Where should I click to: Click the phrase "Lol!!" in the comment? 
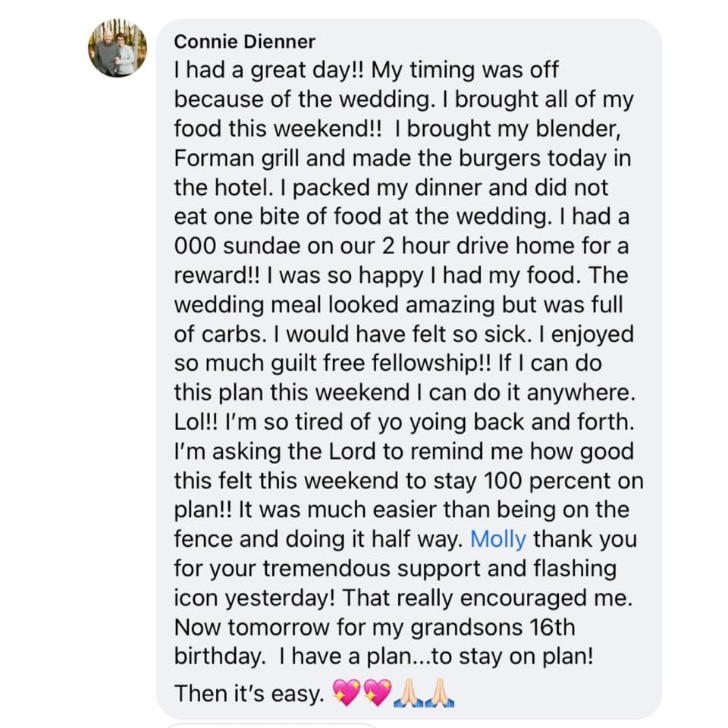[196, 422]
